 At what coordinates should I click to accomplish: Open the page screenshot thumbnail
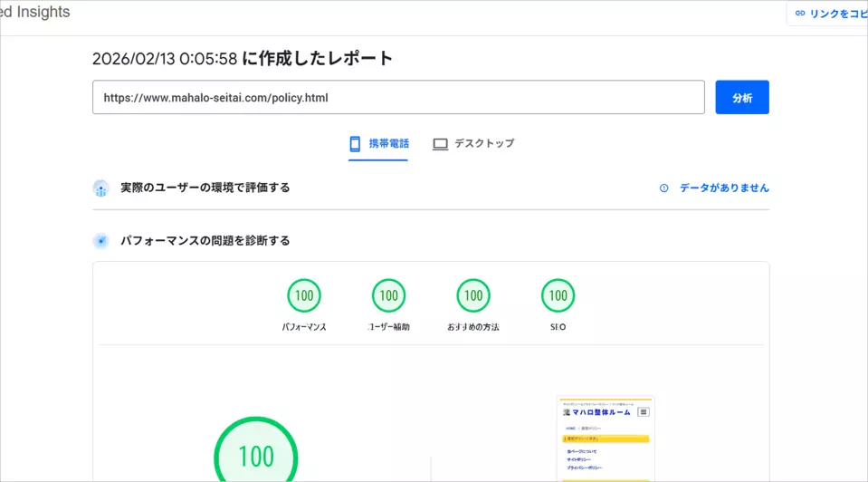[x=606, y=439]
